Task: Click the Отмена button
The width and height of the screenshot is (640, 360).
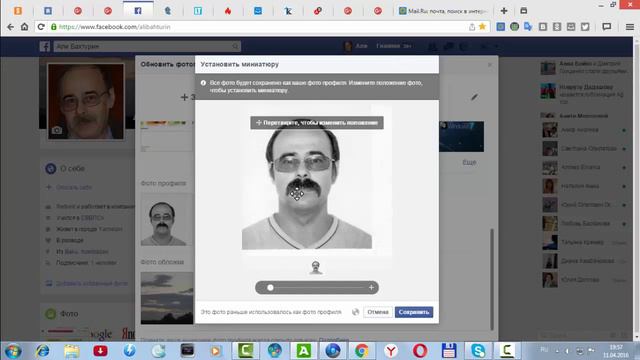Action: coord(378,312)
